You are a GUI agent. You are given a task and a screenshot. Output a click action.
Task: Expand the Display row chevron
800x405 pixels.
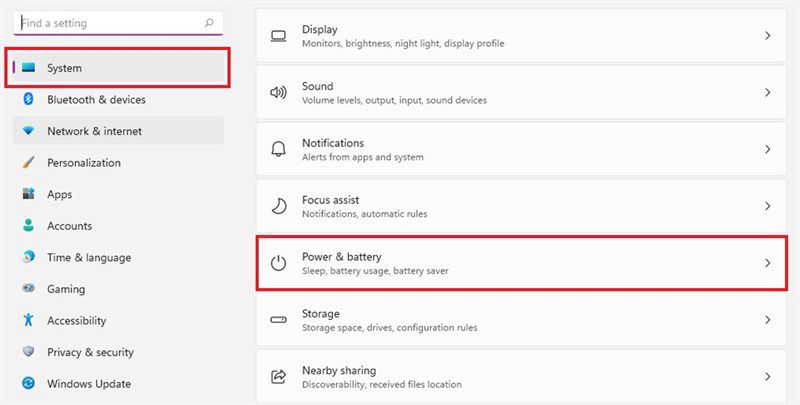[x=767, y=36]
